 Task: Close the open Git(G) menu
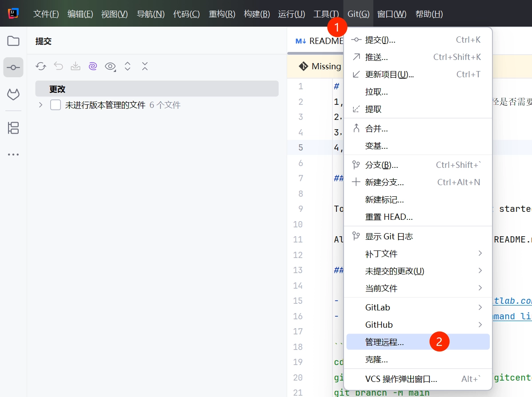[358, 14]
